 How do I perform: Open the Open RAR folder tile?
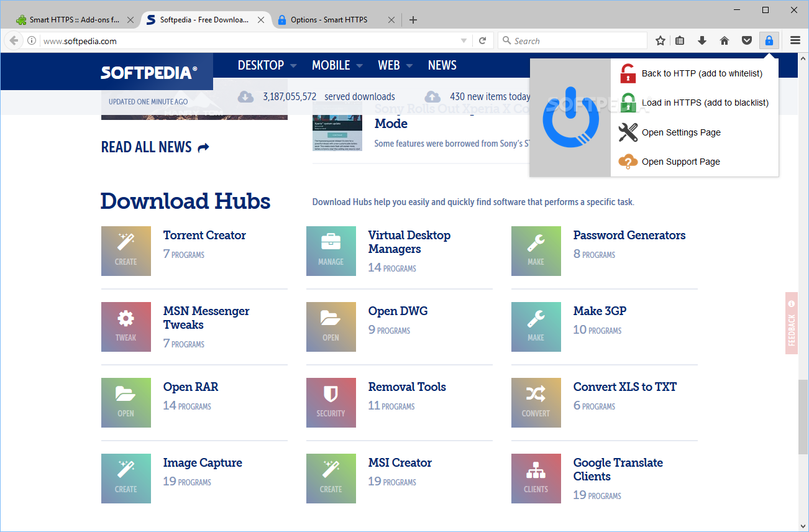coord(126,403)
